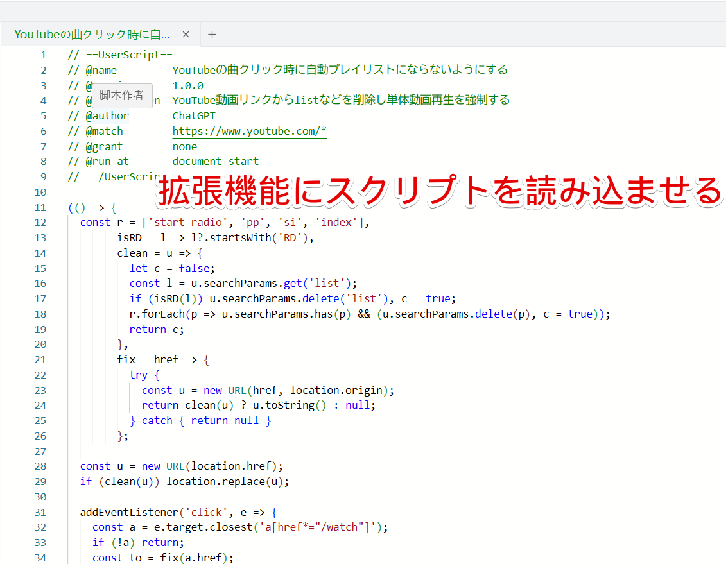The width and height of the screenshot is (728, 564).
Task: Click line number 11 in the gutter
Action: point(40,207)
